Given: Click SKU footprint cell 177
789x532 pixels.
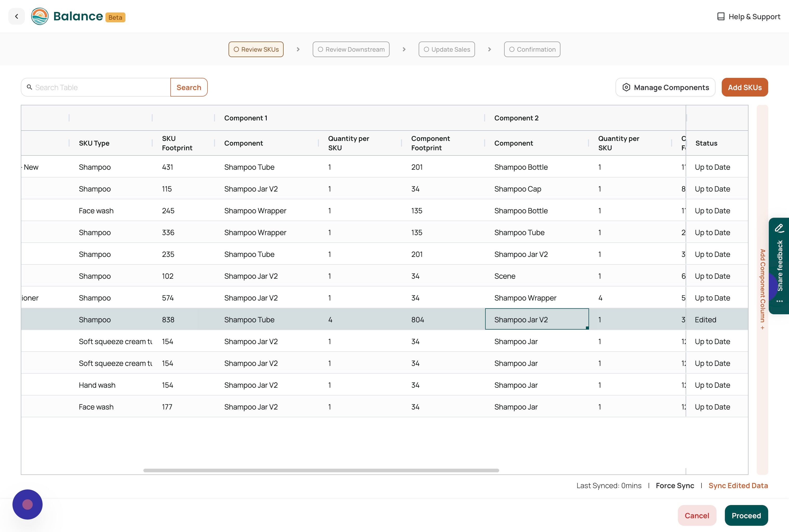Looking at the screenshot, I should (x=167, y=406).
